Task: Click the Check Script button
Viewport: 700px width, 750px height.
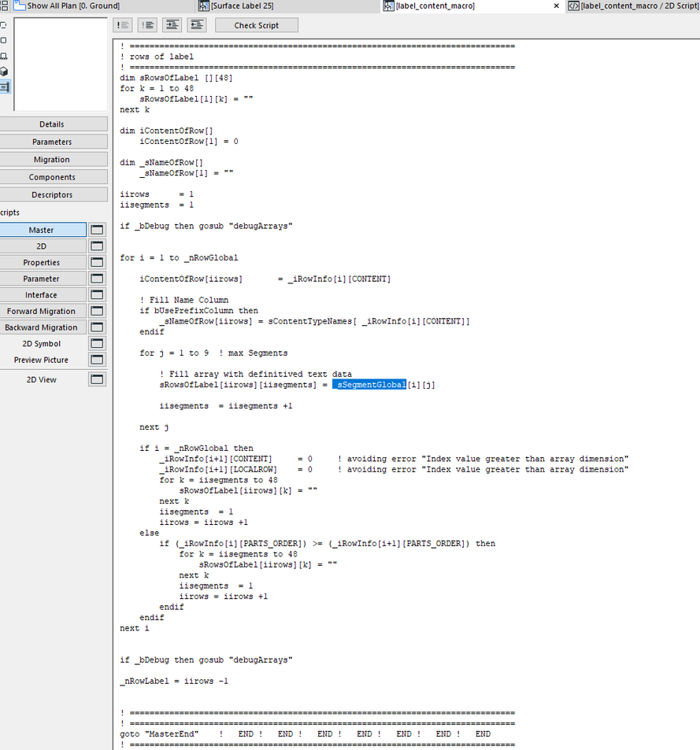Action: click(257, 25)
